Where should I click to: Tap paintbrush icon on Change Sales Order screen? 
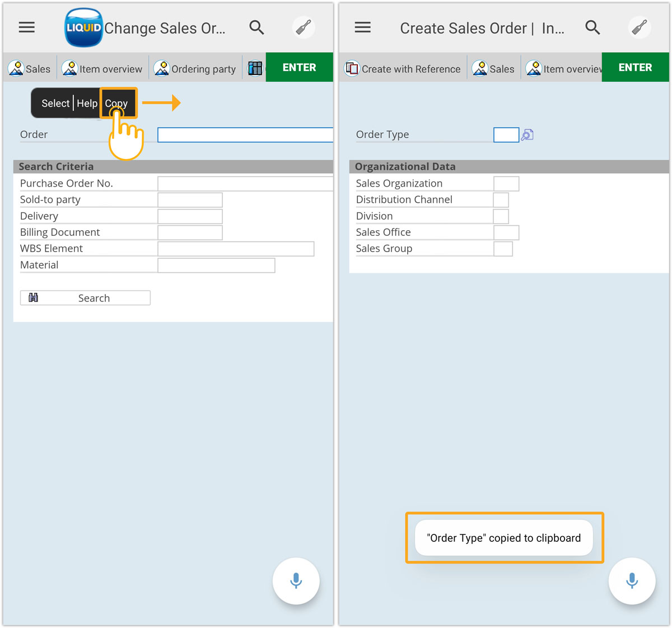[x=304, y=27]
